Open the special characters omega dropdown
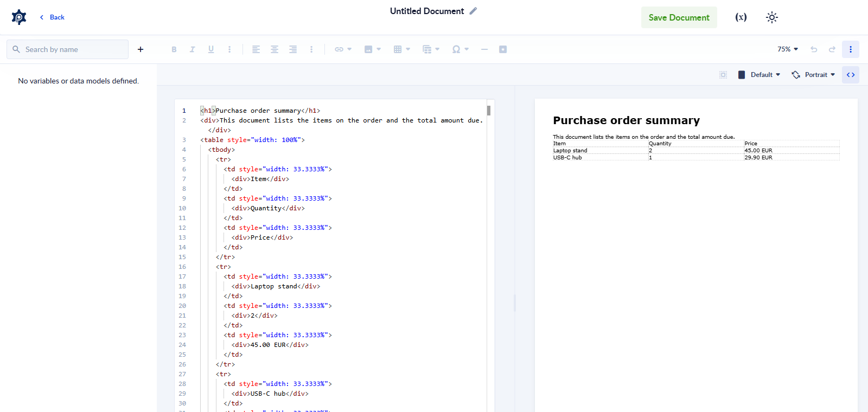Image resolution: width=868 pixels, height=412 pixels. (x=460, y=49)
